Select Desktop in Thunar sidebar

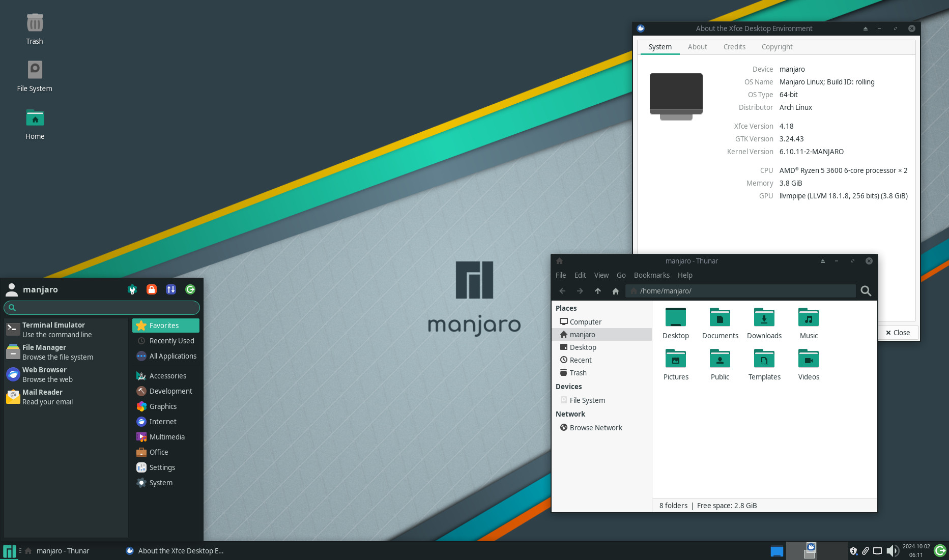point(601,347)
